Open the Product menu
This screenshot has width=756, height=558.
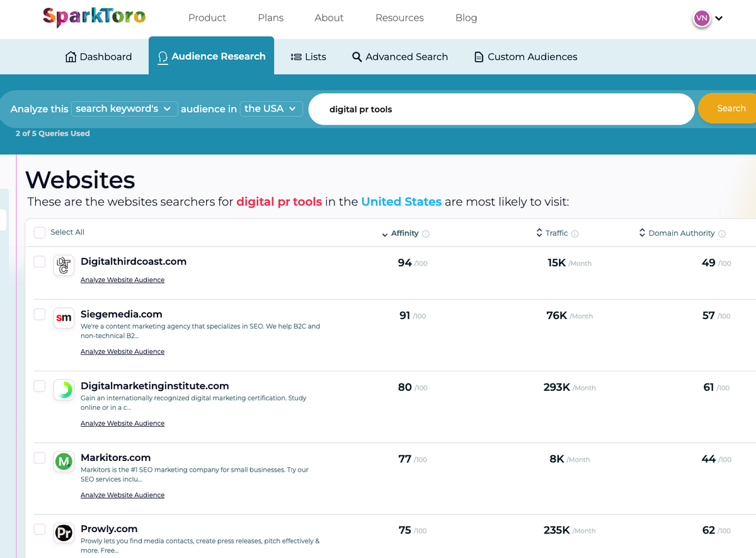coord(207,18)
